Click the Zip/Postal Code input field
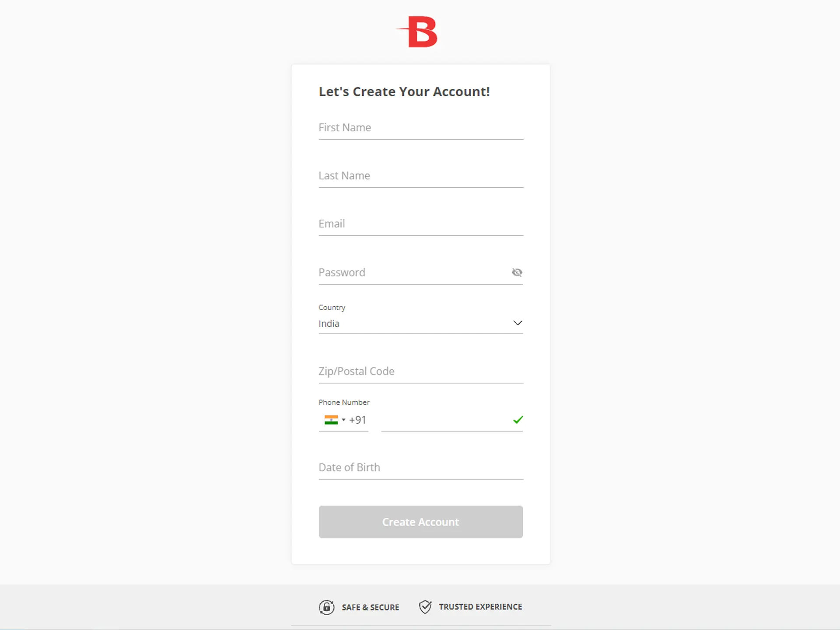Screen dimensions: 840x630 pos(420,371)
